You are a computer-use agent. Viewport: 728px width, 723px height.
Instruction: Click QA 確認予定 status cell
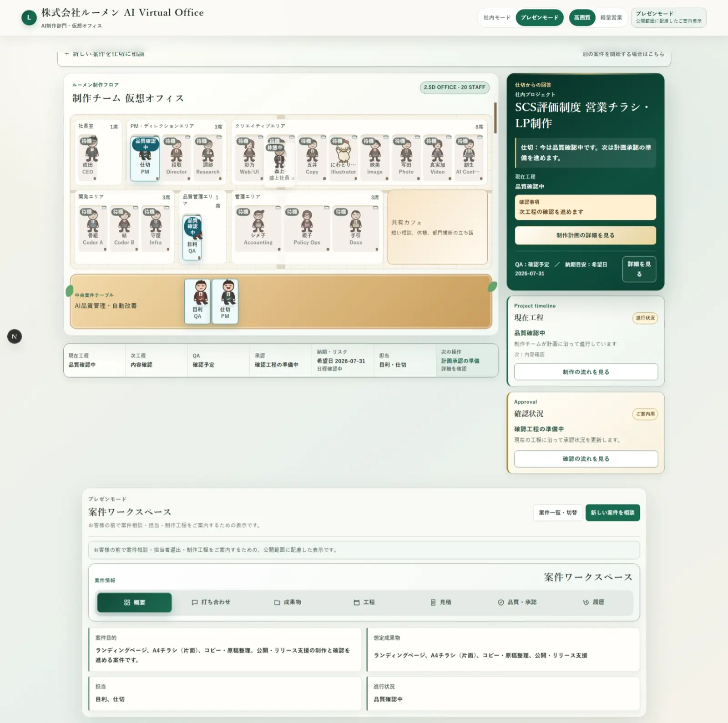click(218, 360)
